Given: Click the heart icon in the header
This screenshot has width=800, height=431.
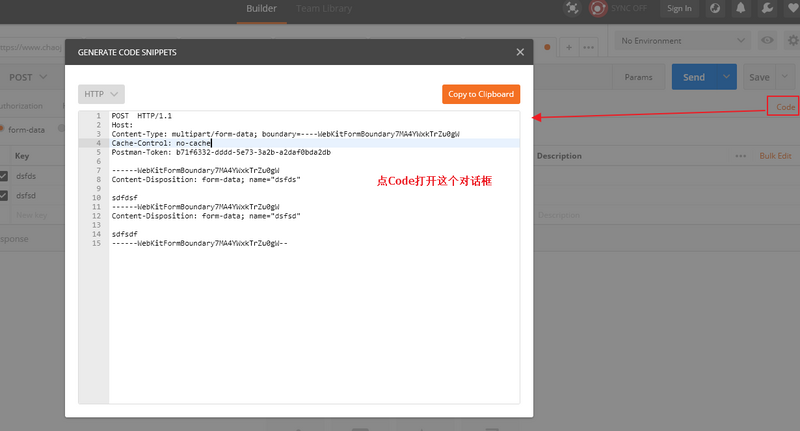Looking at the screenshot, I should (793, 8).
